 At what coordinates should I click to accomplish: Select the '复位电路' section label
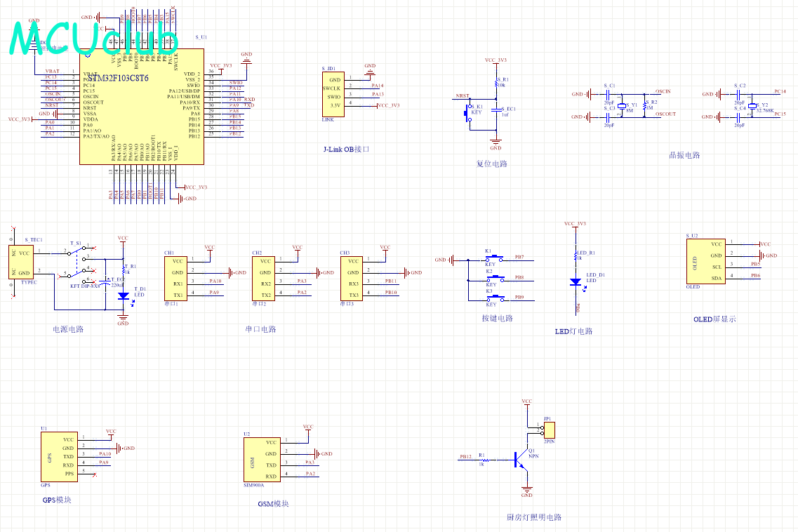click(491, 164)
